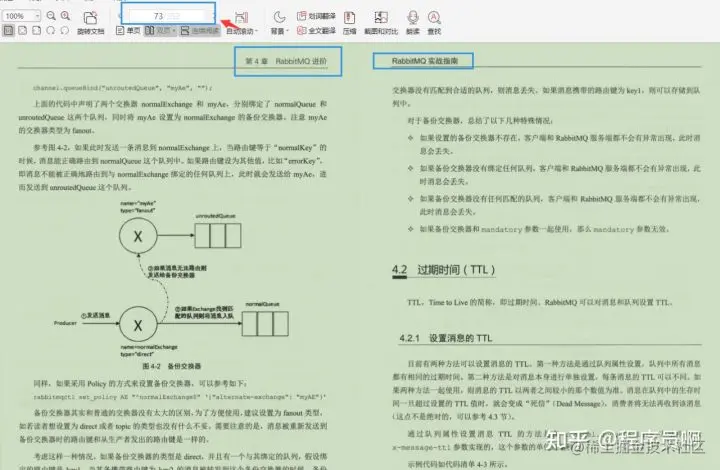
Task: Toggle 连续阅读 continuous reading mode
Action: tap(200, 31)
